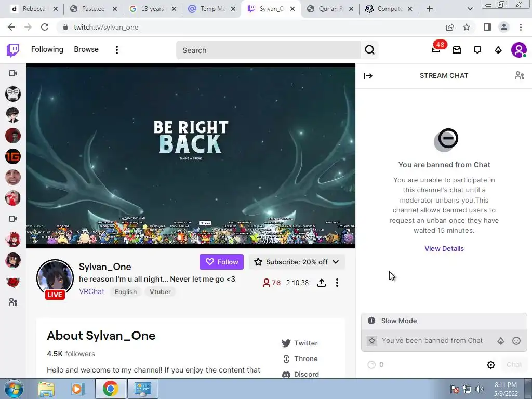
Task: Open notifications inbox with 48 badge
Action: [436, 49]
